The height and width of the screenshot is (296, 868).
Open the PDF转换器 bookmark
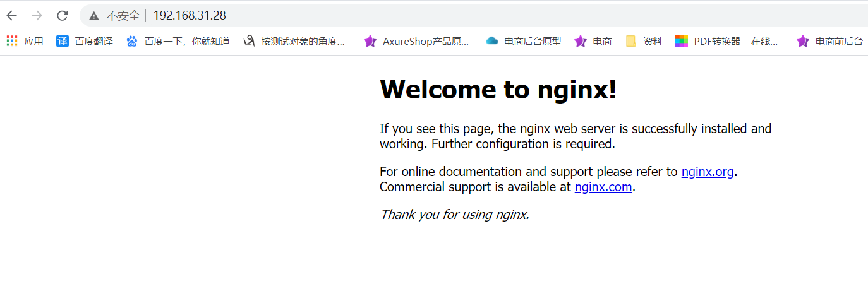tap(726, 41)
